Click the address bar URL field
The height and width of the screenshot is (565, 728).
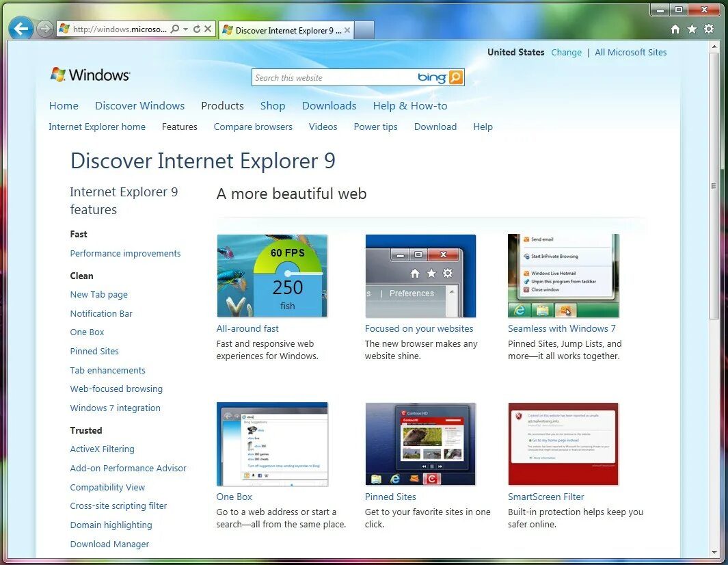click(x=120, y=29)
